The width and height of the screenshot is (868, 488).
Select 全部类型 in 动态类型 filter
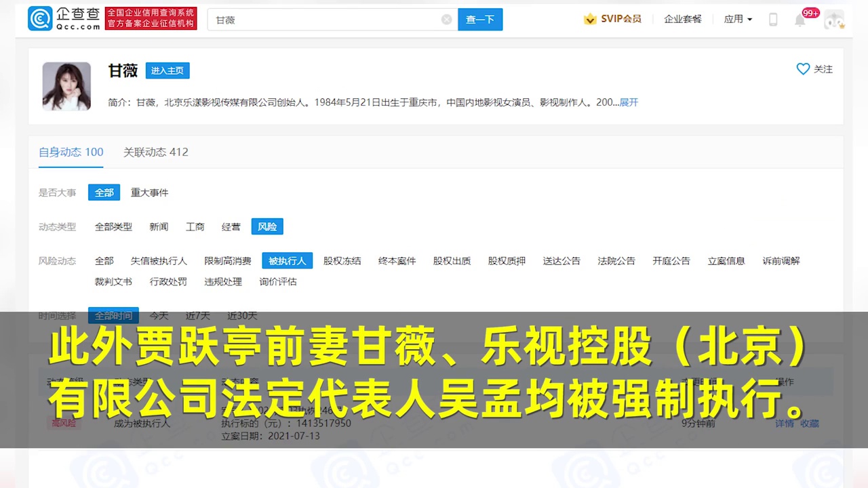pos(113,226)
